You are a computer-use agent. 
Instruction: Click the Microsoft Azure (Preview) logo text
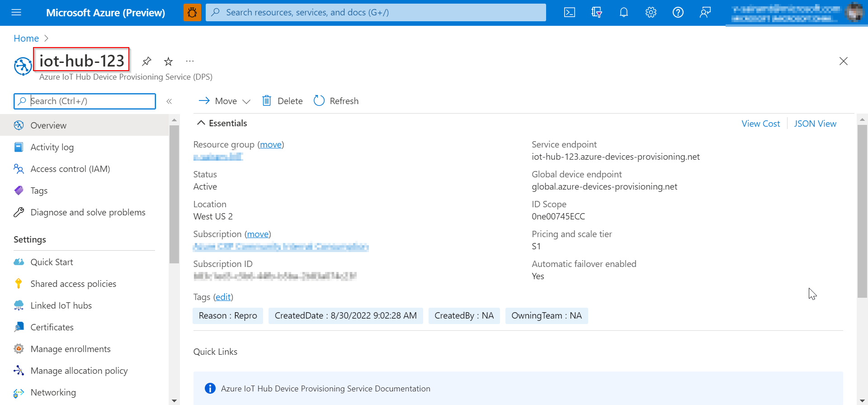pos(105,13)
